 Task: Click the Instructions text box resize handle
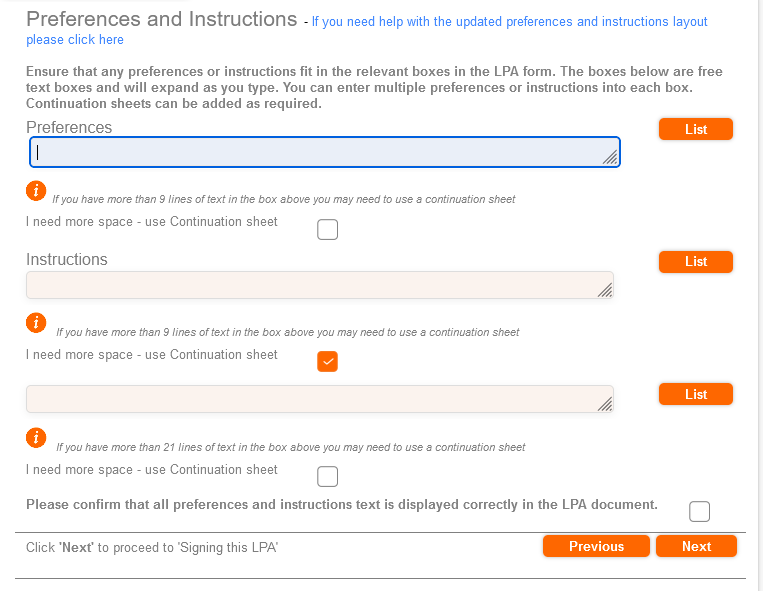(x=604, y=290)
